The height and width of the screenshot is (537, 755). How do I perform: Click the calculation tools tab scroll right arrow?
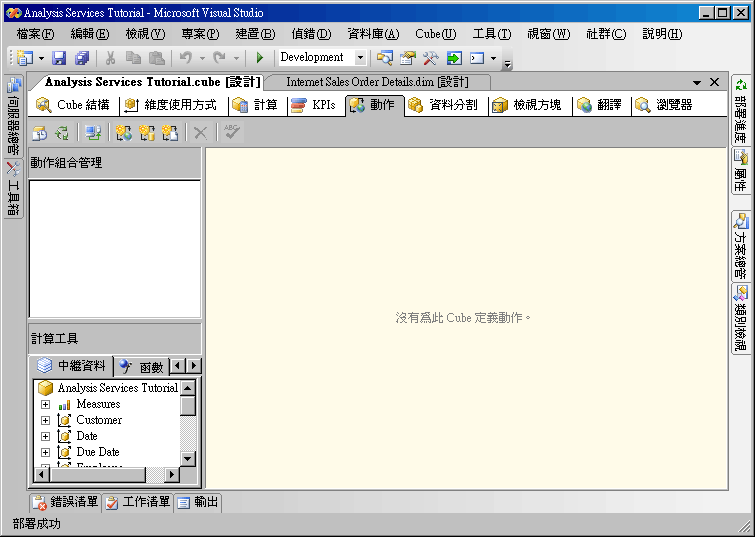(x=194, y=366)
